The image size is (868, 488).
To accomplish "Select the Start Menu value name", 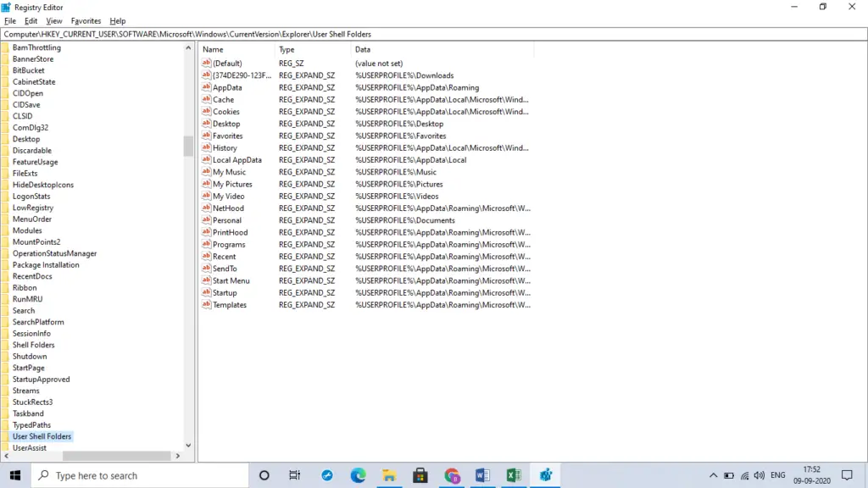I will coord(231,280).
